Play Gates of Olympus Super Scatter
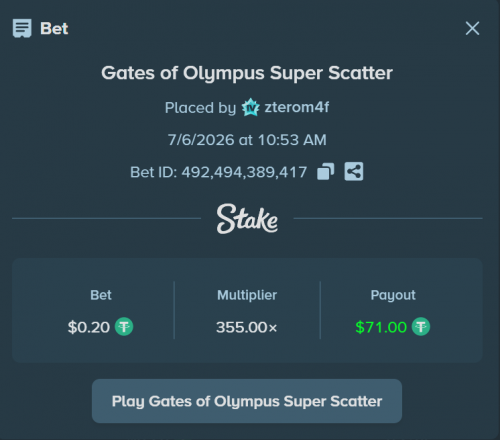This screenshot has height=440, width=500. click(247, 401)
